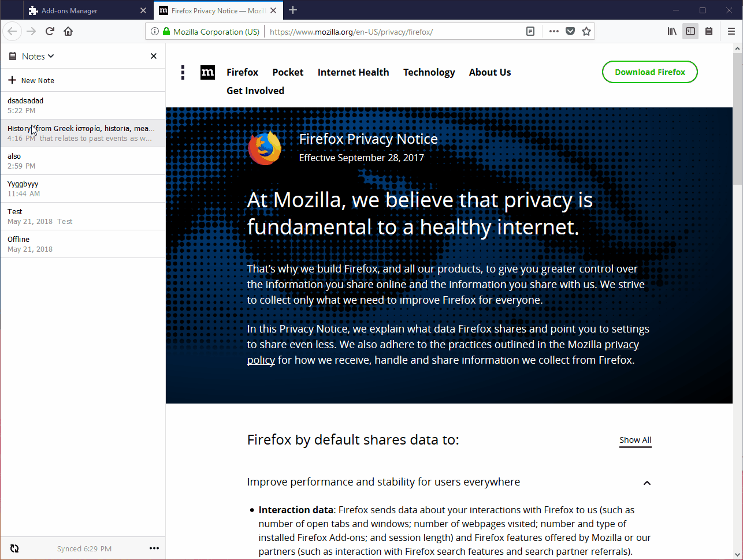The height and width of the screenshot is (560, 743).
Task: Click the Mozilla Corporation (US) identity label
Action: [216, 32]
